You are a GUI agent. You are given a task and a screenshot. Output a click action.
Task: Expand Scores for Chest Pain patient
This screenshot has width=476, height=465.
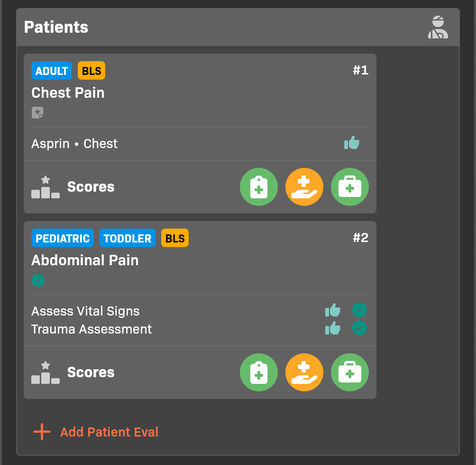coord(90,187)
